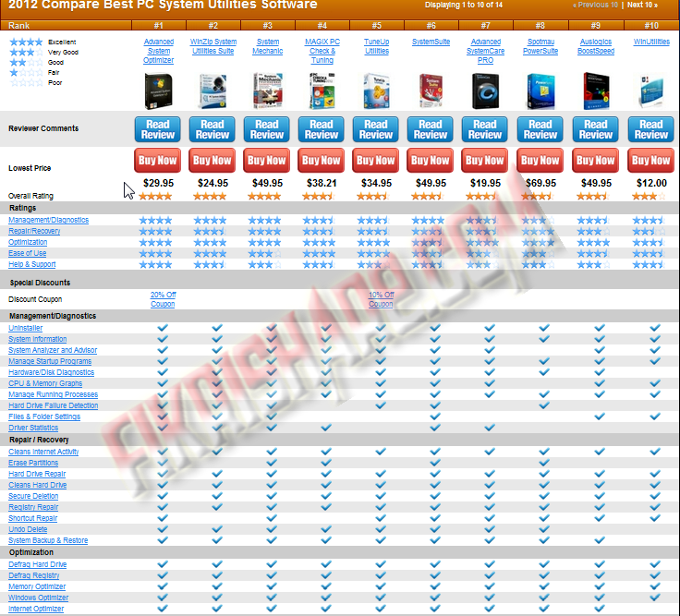Read Review for rank #10 product
Image resolution: width=680 pixels, height=616 pixels.
coord(651,129)
